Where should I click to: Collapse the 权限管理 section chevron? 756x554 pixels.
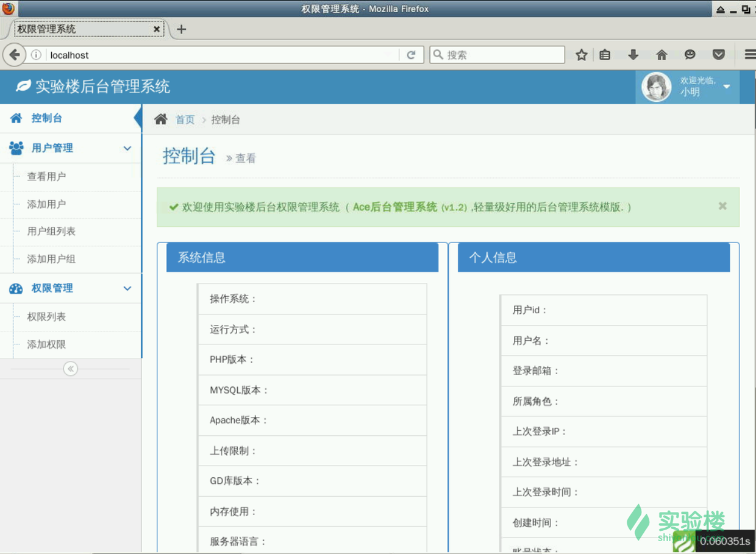pos(127,288)
